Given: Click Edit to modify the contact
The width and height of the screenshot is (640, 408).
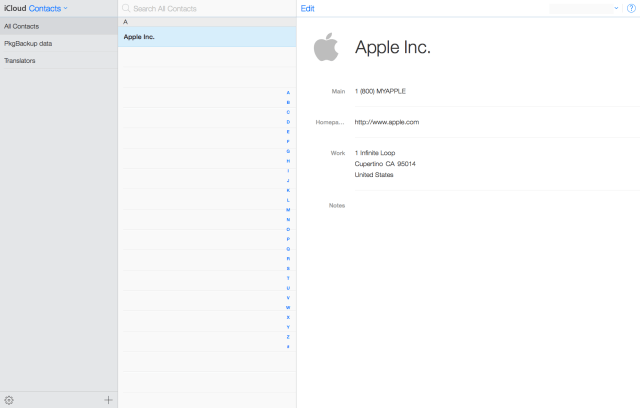Looking at the screenshot, I should (x=307, y=8).
